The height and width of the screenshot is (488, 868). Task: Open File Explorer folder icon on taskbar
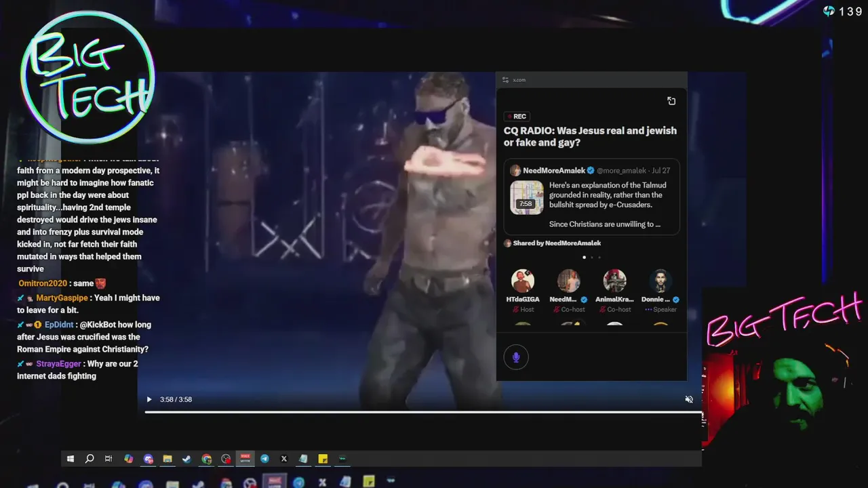167,459
